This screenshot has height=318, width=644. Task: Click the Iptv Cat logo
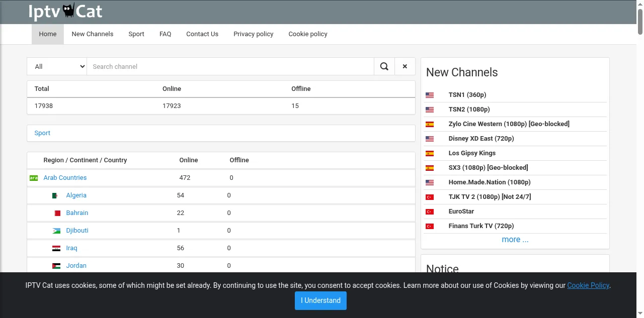click(65, 12)
